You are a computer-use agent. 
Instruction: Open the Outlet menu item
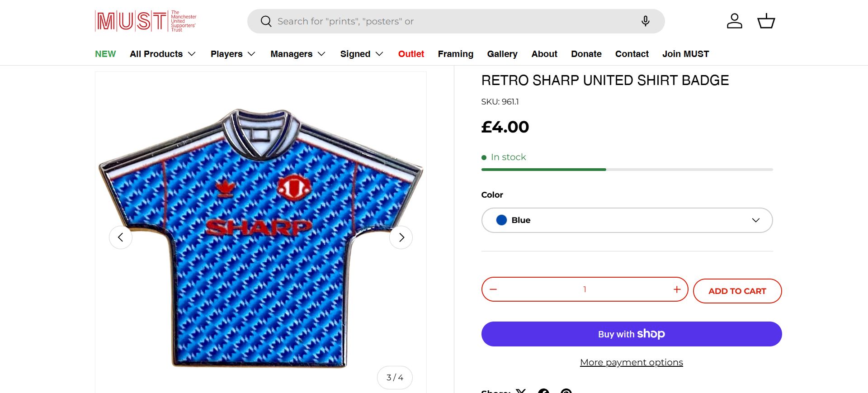411,54
